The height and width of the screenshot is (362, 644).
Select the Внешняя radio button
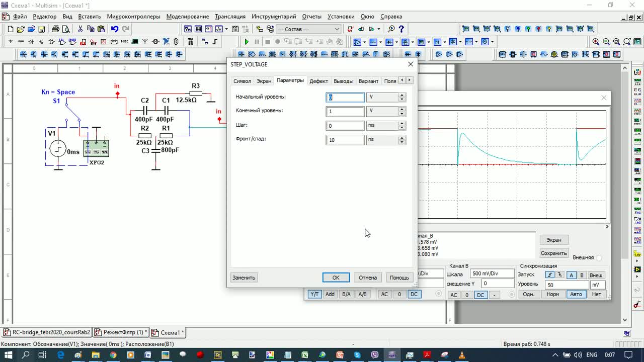[599, 258]
